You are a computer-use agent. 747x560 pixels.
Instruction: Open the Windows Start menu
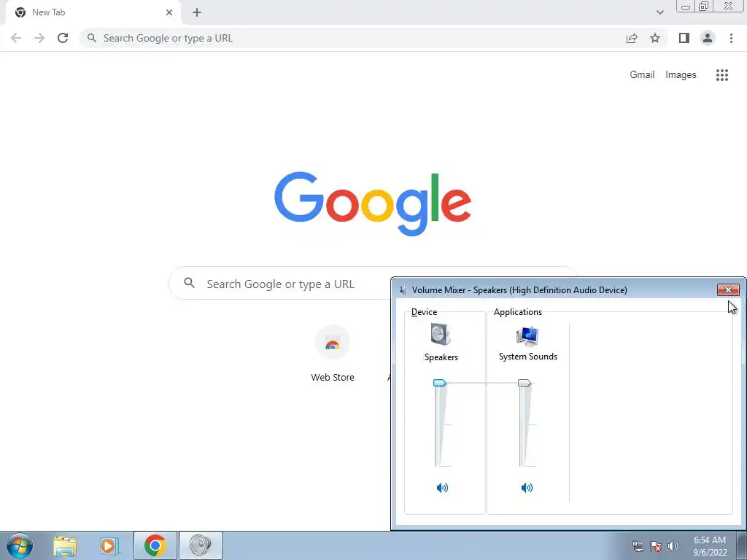click(x=20, y=545)
